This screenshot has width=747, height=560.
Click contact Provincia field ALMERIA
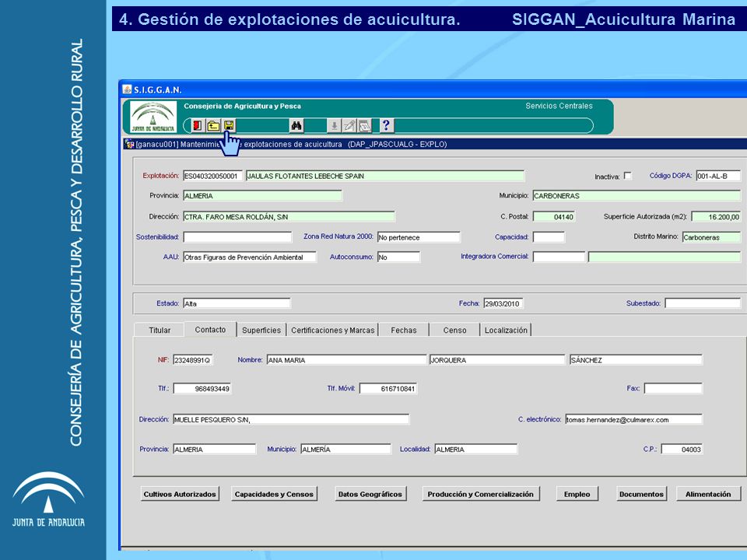215,449
